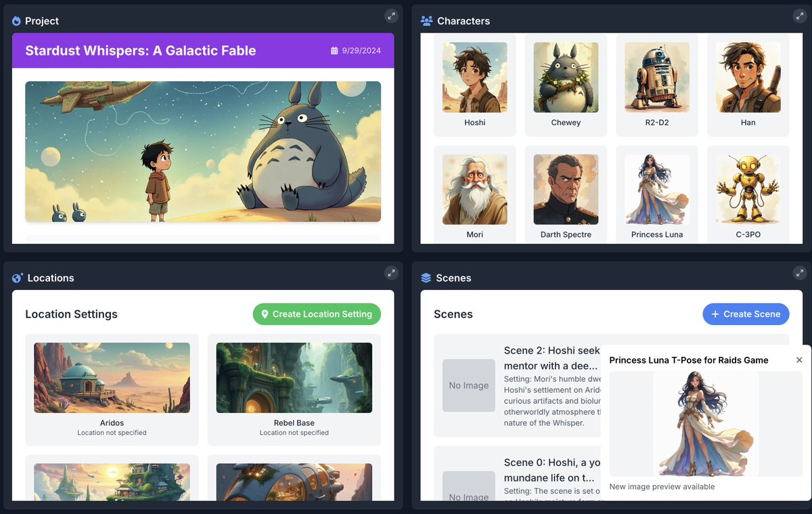
Task: Click the Location Settings heading
Action: (x=72, y=314)
